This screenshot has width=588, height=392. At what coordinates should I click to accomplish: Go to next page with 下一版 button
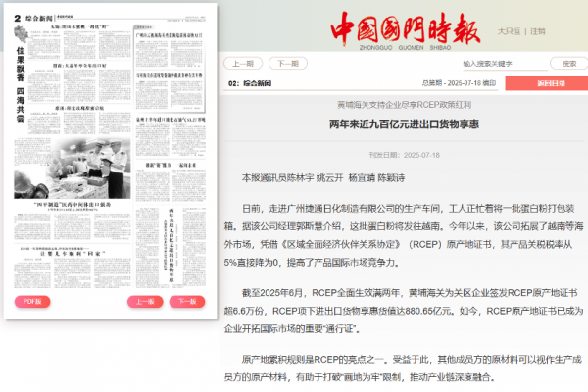pos(184,302)
